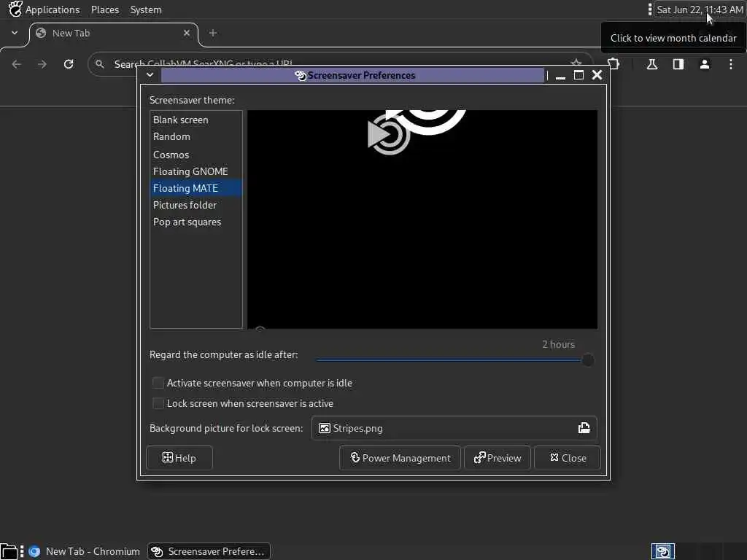Go forward in Chromium

(42, 64)
